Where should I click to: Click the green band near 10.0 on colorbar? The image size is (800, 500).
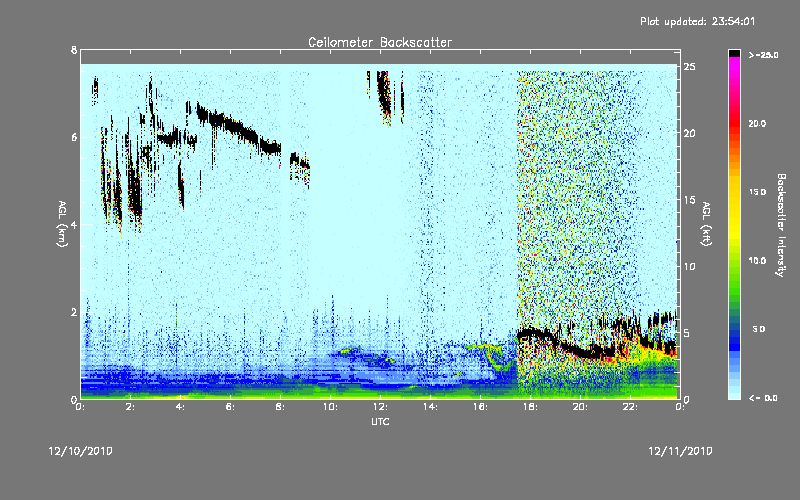pos(734,265)
